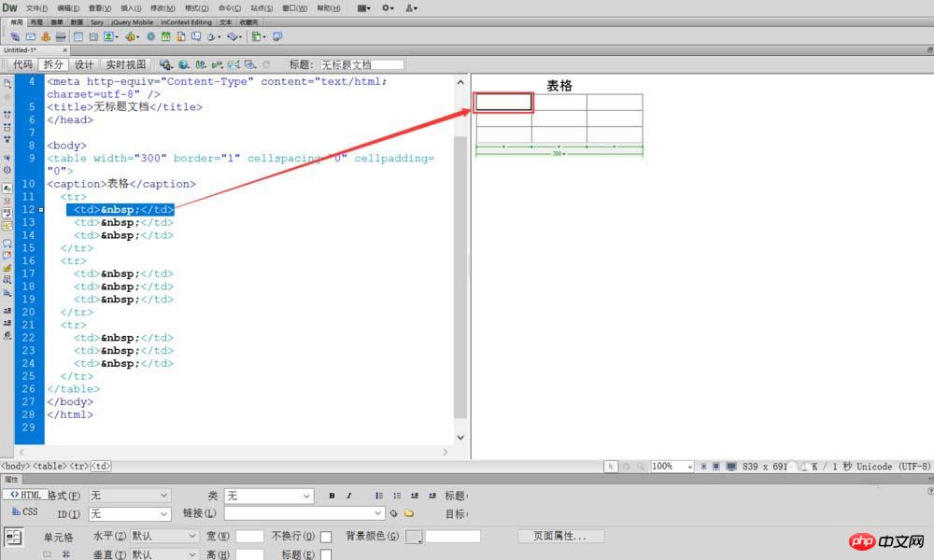Open visual aids icon
934x560 pixels.
click(x=250, y=64)
